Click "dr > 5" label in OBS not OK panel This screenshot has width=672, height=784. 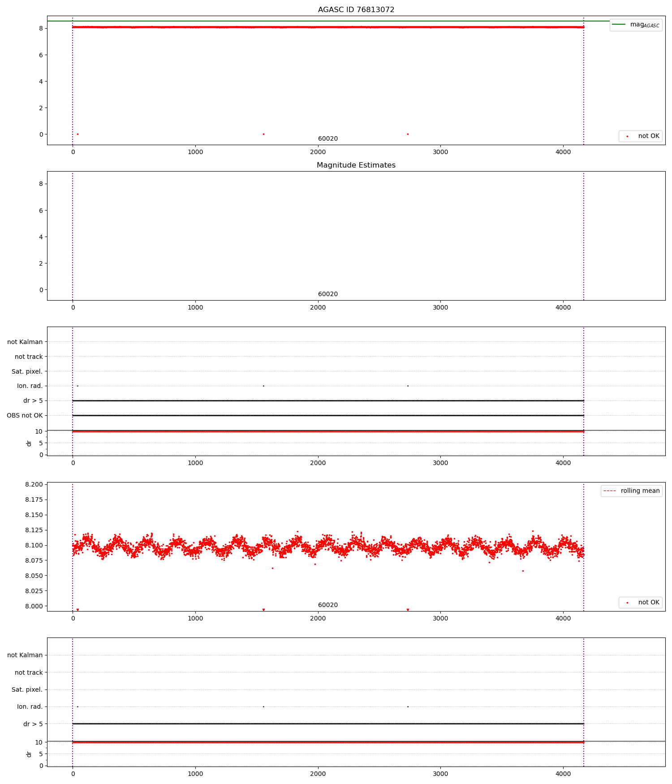[x=33, y=401]
